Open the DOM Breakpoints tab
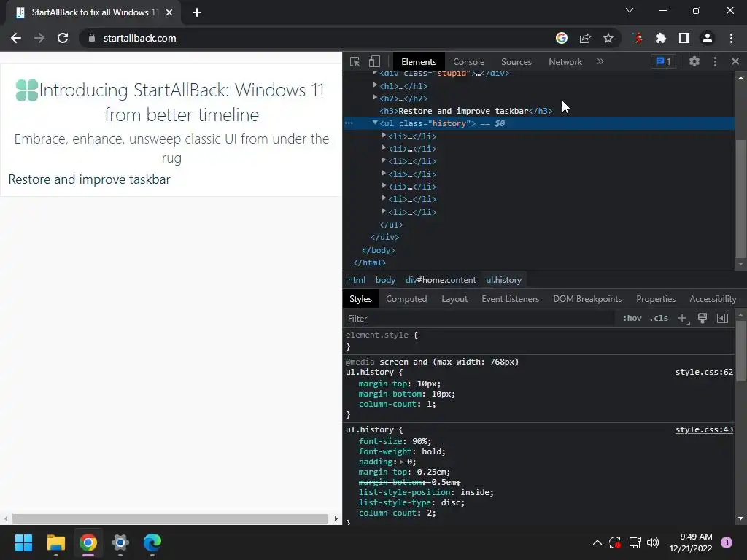Screen dimensions: 747x560 click(x=587, y=298)
